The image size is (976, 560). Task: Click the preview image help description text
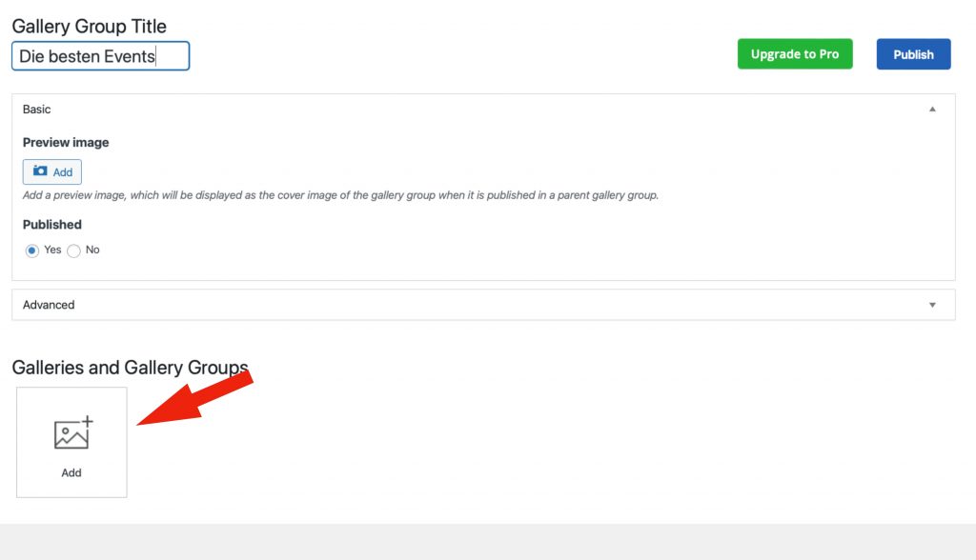[x=340, y=195]
